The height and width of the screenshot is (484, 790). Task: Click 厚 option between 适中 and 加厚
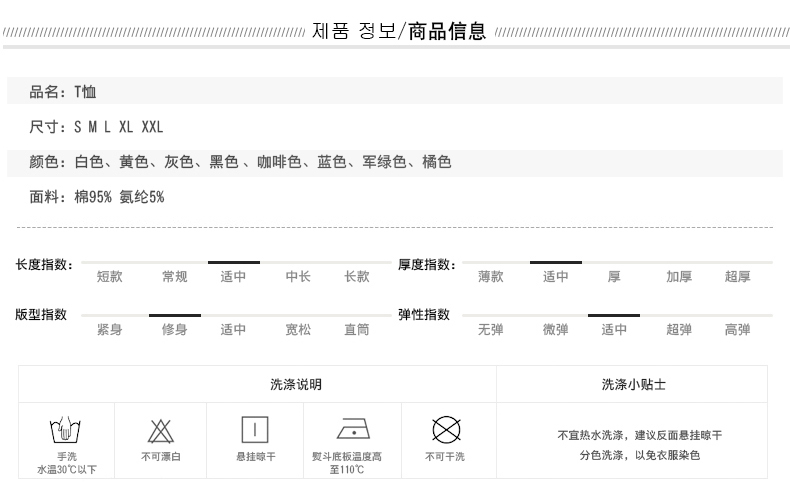tap(614, 276)
